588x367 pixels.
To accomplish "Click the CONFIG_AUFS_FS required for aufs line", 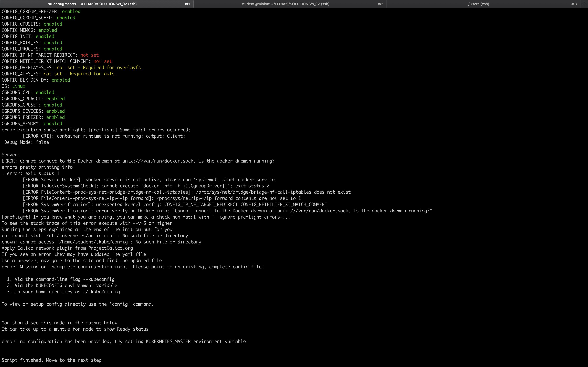I will click(59, 74).
